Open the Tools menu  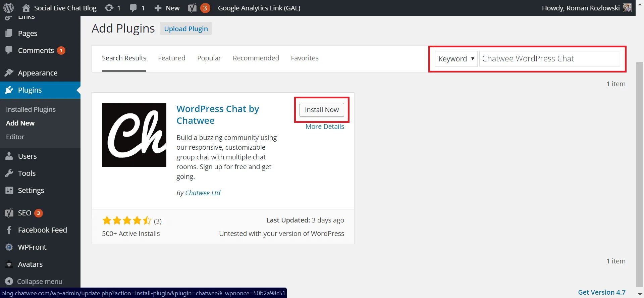click(x=26, y=173)
